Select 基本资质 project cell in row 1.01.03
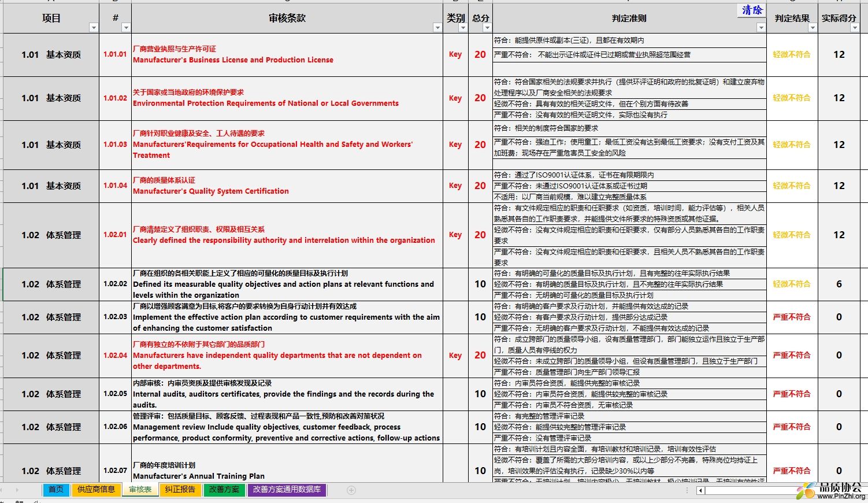 [51, 145]
